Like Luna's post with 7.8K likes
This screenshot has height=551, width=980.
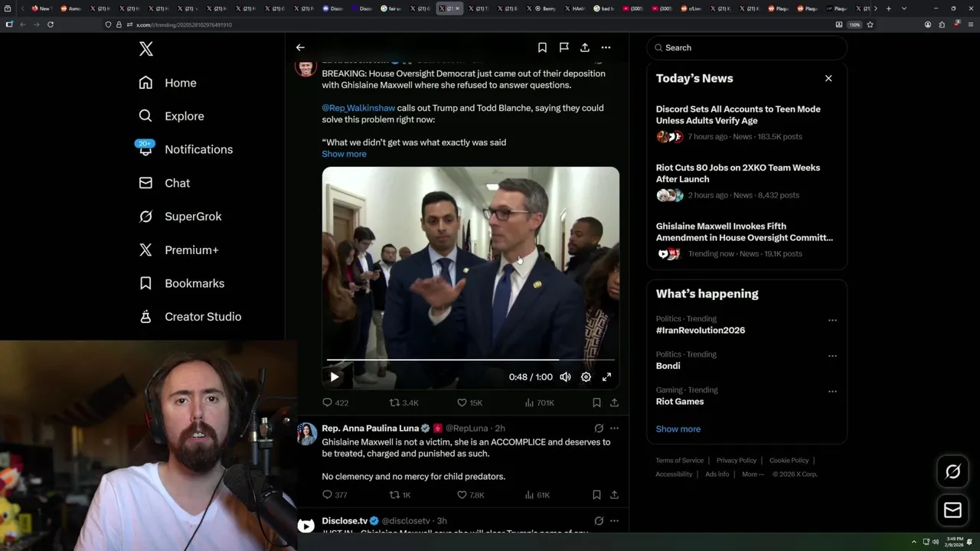tap(470, 495)
